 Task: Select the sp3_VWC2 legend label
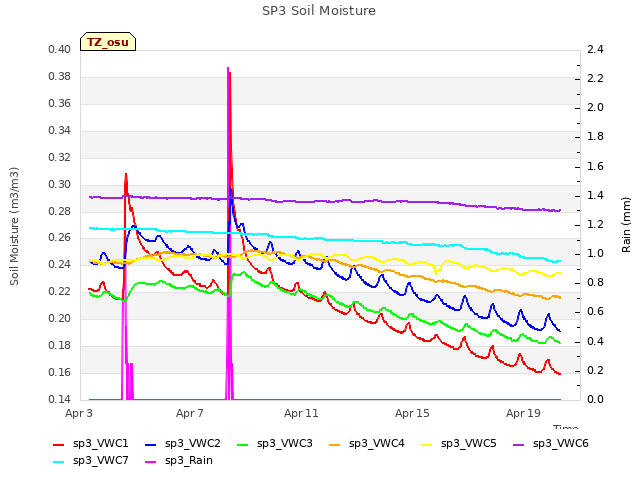pyautogui.click(x=193, y=444)
